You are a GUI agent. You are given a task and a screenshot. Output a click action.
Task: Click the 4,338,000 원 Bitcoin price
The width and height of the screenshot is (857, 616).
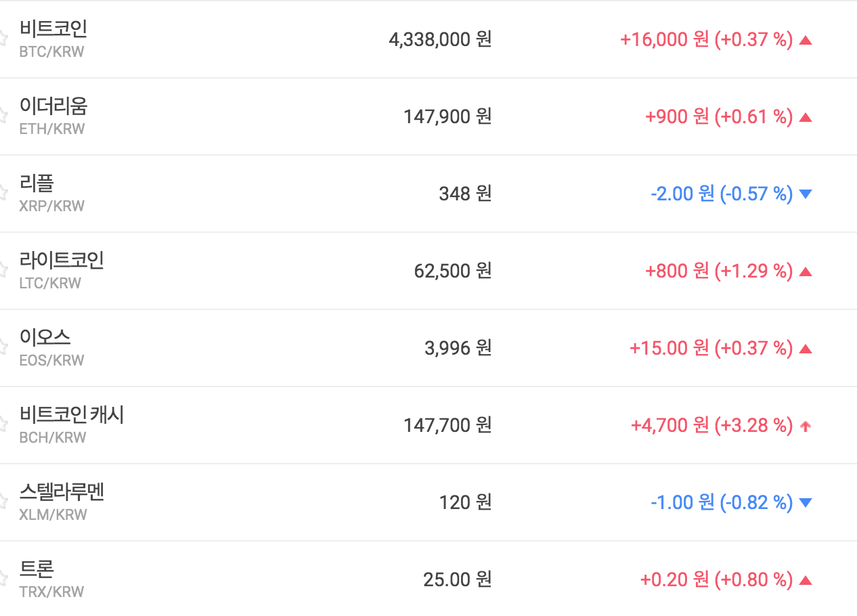(x=440, y=39)
